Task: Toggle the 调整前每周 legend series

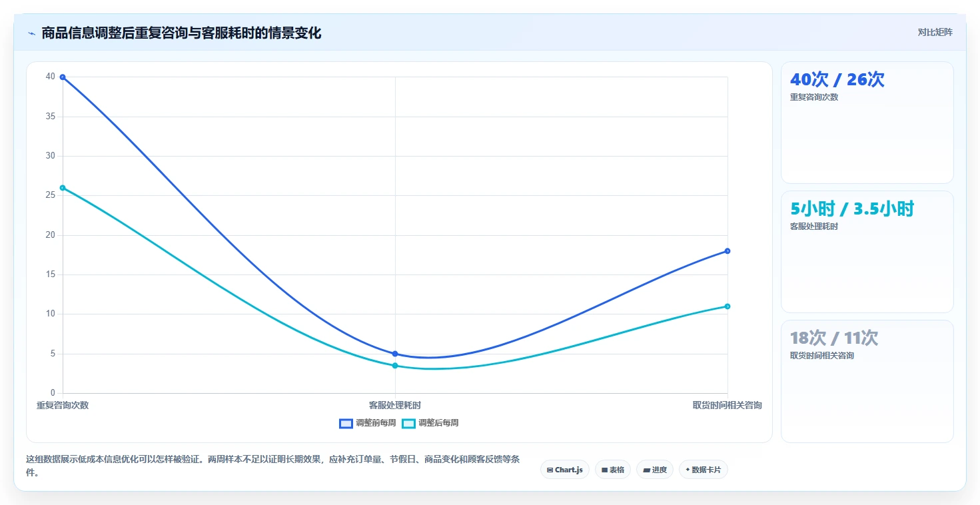Action: (x=368, y=423)
